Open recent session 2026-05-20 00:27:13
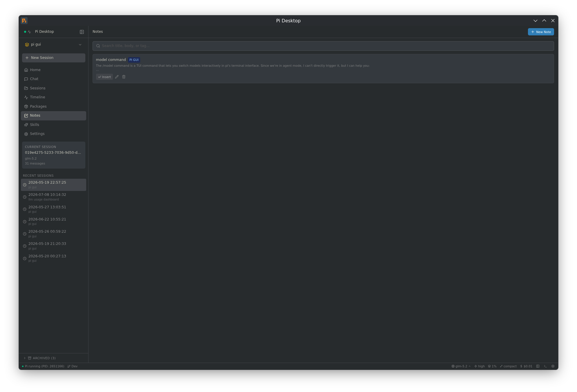Screen dimensions: 577x392 click(53, 258)
